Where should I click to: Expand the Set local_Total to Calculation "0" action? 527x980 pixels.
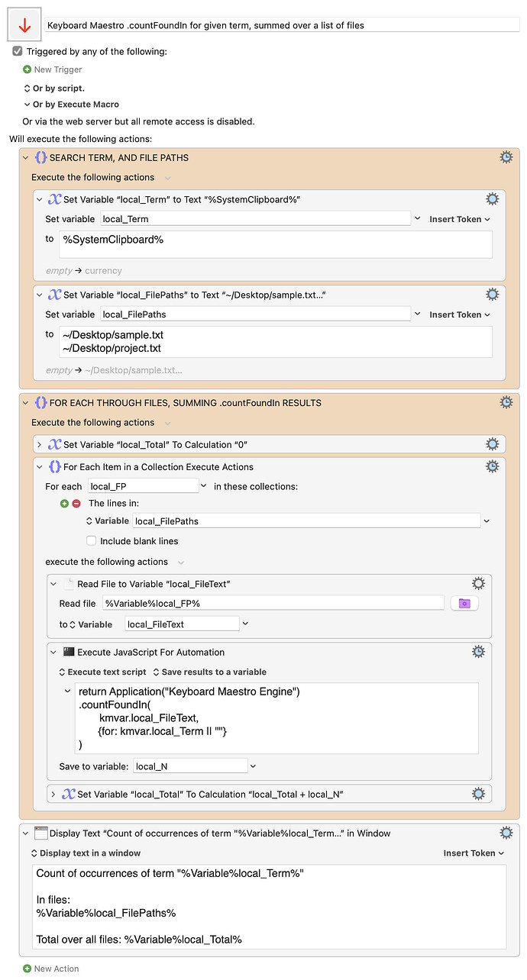coord(40,444)
